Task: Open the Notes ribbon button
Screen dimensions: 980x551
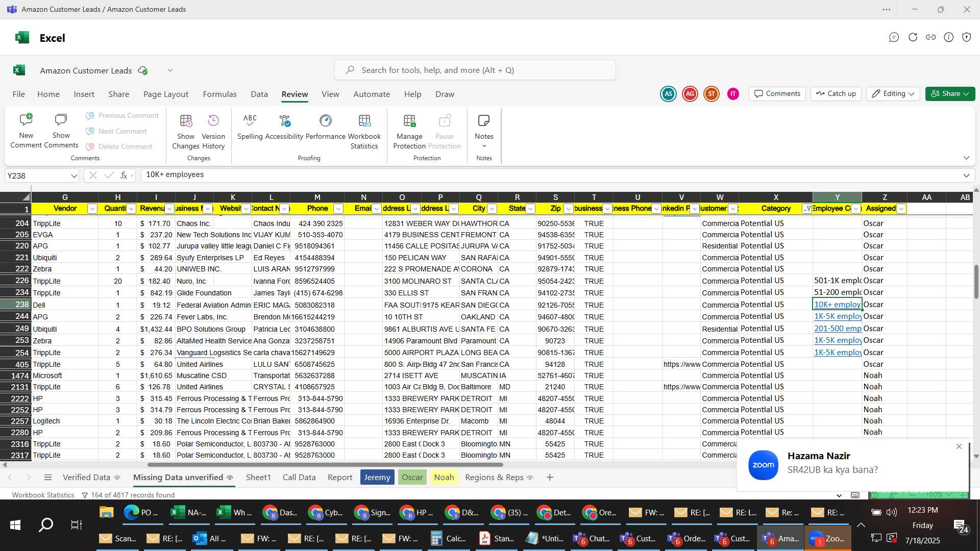Action: pyautogui.click(x=484, y=131)
